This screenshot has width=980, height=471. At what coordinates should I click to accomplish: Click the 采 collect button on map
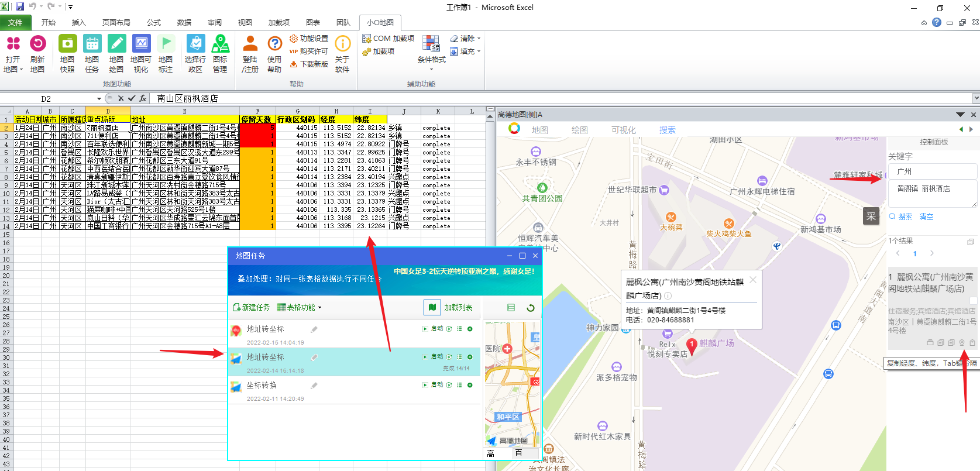point(871,216)
